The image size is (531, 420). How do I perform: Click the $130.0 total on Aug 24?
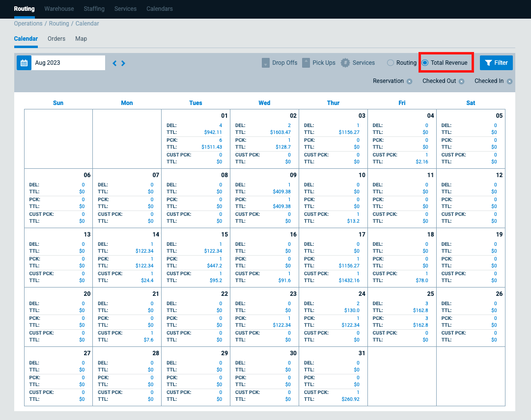(x=352, y=311)
